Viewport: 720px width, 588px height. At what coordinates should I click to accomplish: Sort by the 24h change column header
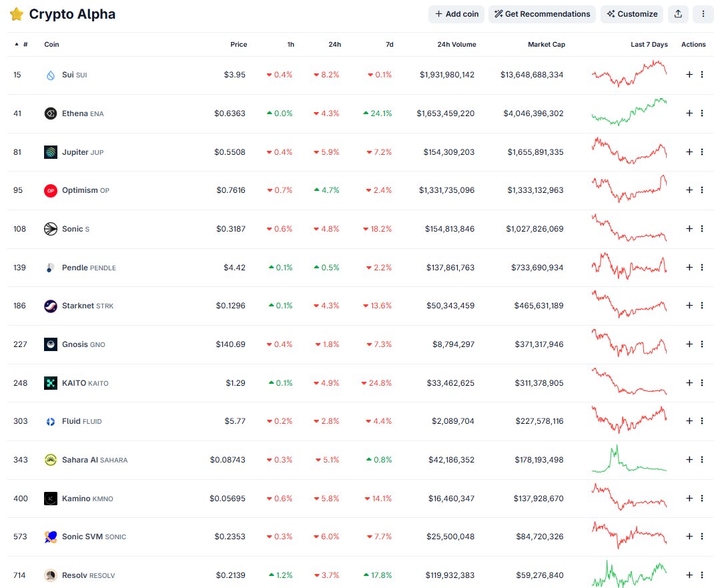(335, 45)
